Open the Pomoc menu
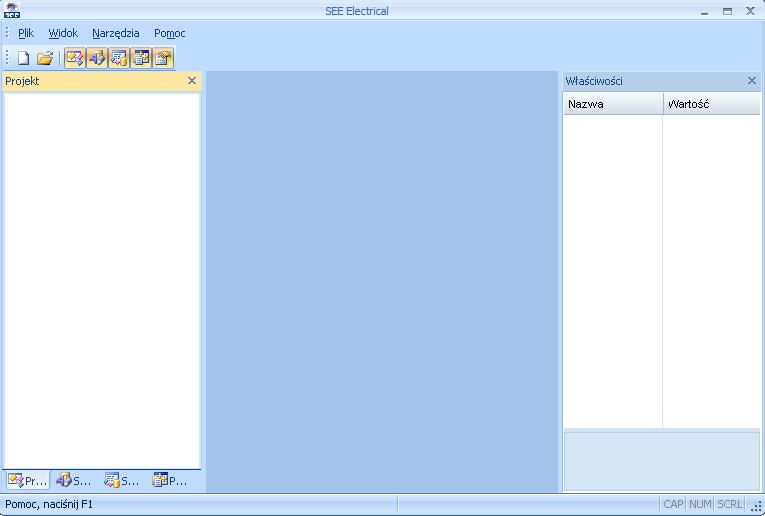 [169, 33]
